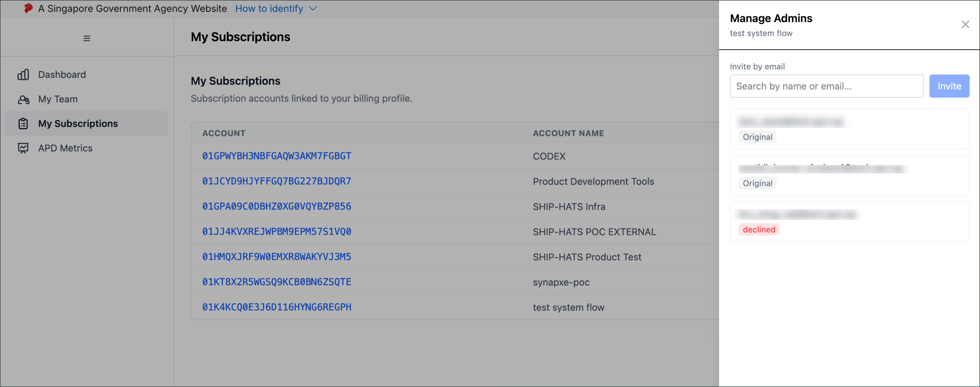Open How to identify link
The height and width of the screenshot is (387, 980).
[269, 9]
